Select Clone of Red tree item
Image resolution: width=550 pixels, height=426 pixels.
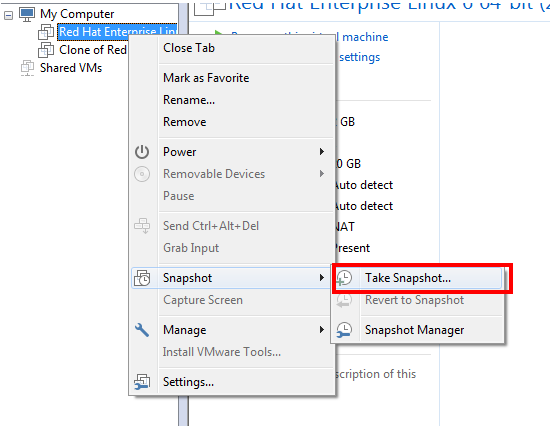click(x=93, y=50)
